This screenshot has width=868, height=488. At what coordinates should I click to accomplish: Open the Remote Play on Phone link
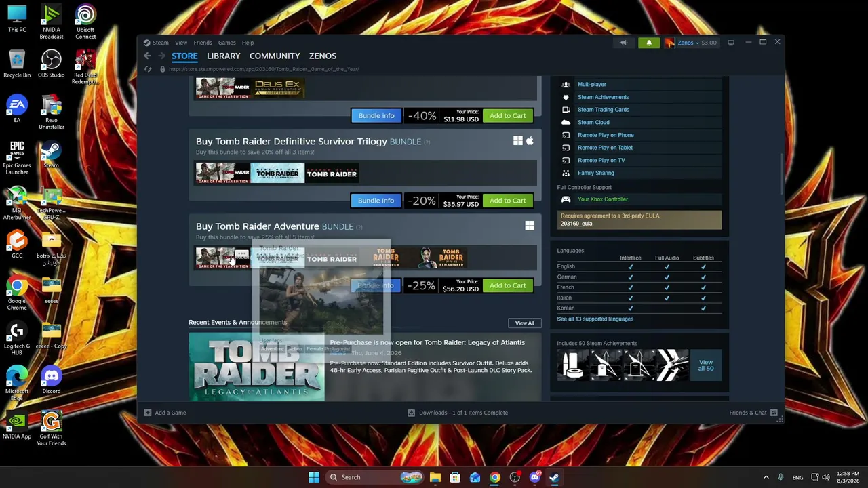606,135
